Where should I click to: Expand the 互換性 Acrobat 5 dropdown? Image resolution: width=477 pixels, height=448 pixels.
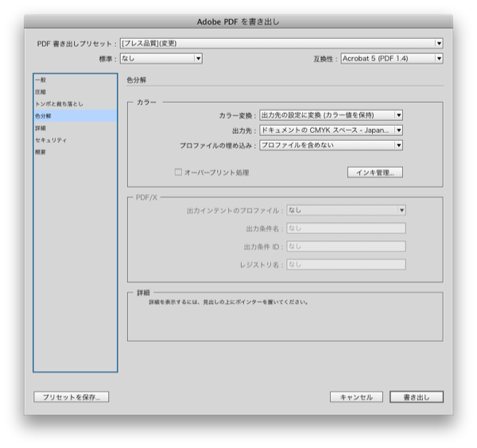coord(391,58)
